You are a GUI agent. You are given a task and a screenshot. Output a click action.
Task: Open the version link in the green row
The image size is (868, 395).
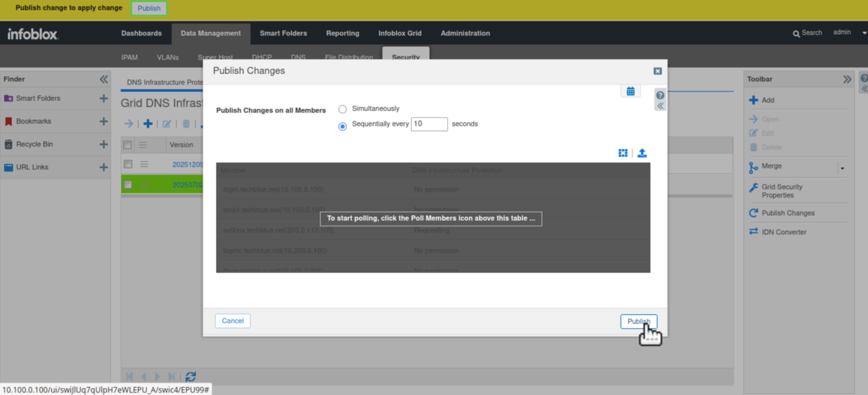point(188,185)
